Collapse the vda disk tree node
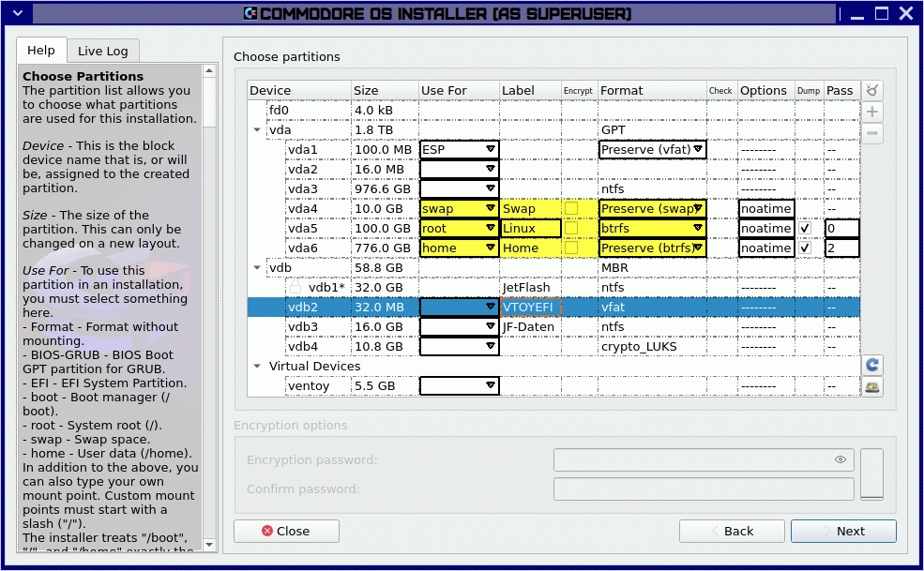Viewport: 924px width, 571px height. [x=257, y=129]
